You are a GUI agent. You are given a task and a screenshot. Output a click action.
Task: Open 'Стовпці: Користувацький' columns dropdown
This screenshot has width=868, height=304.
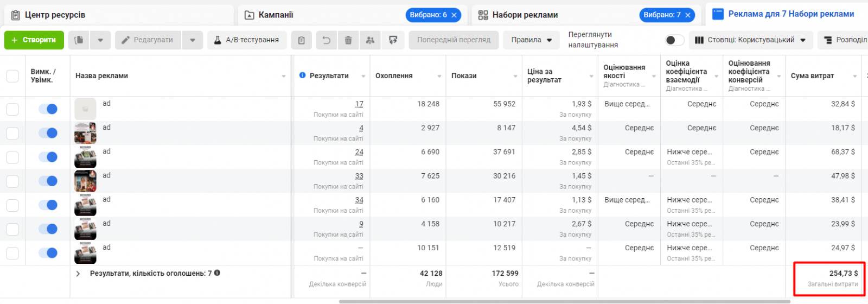tap(751, 40)
